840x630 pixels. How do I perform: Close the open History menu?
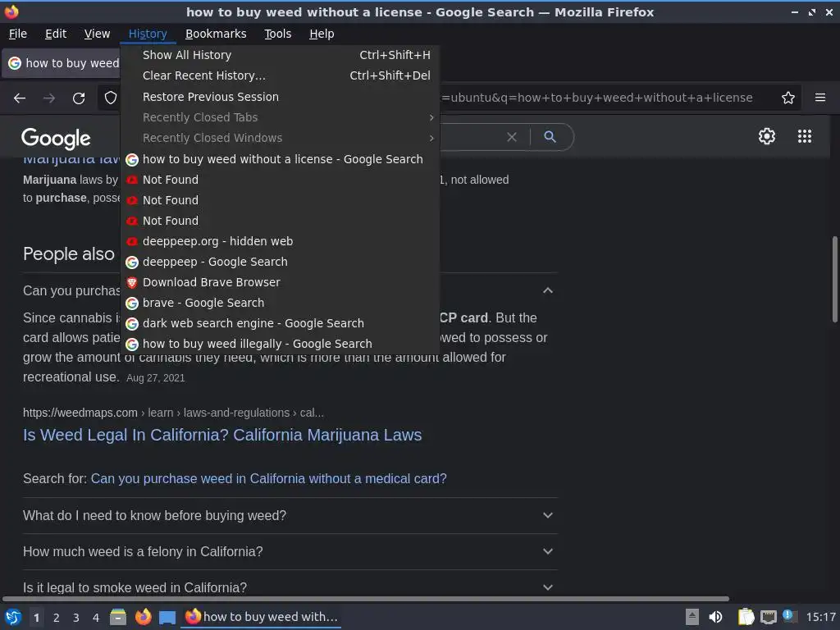pos(148,34)
